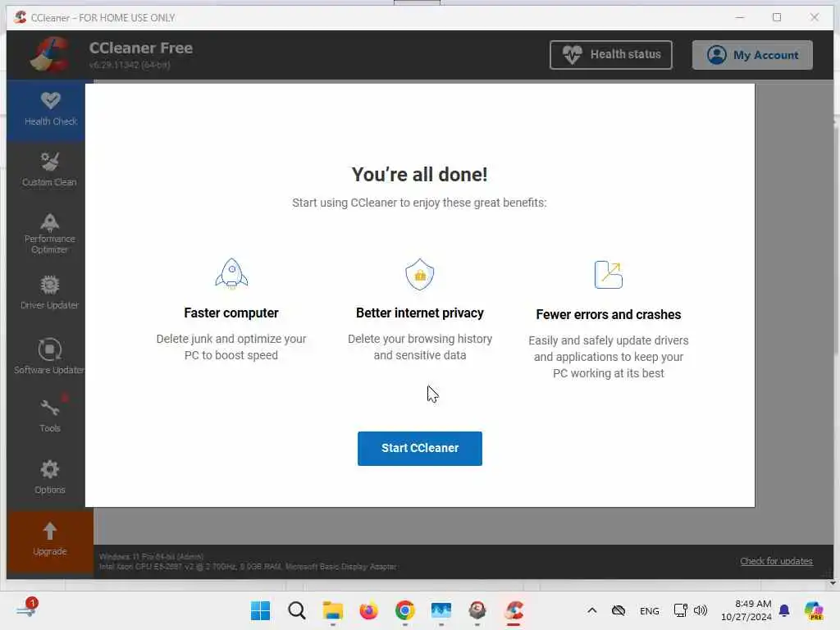
Task: Open the blue monitor app on taskbar
Action: tap(441, 610)
